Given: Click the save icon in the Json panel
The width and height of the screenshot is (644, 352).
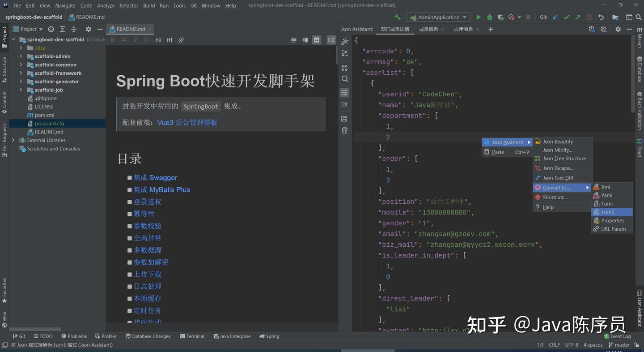Looking at the screenshot, I should pos(344,118).
